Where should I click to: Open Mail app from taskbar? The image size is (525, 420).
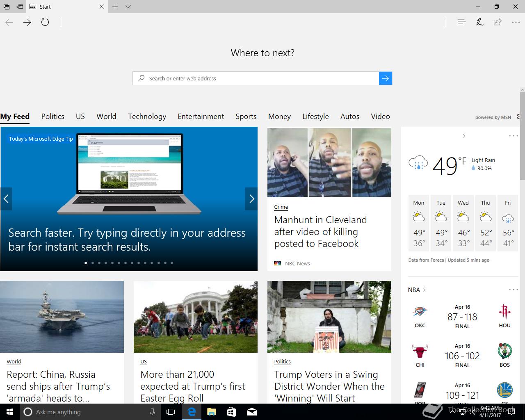click(251, 412)
